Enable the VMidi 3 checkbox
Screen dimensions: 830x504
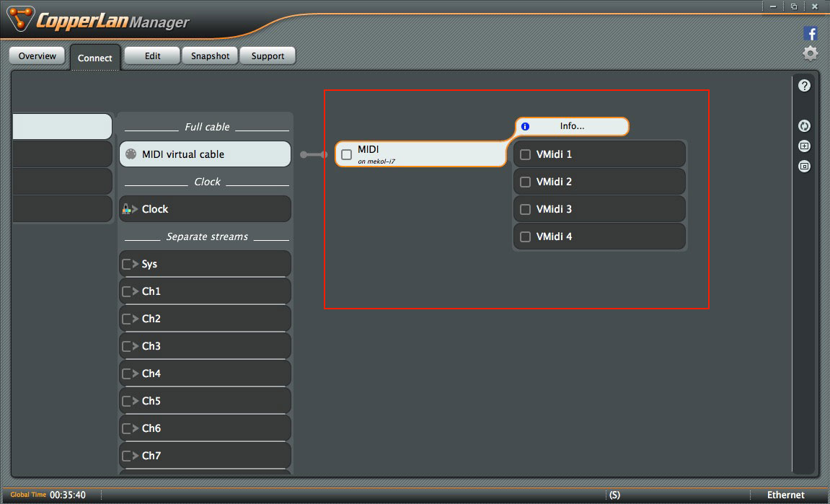pos(525,209)
